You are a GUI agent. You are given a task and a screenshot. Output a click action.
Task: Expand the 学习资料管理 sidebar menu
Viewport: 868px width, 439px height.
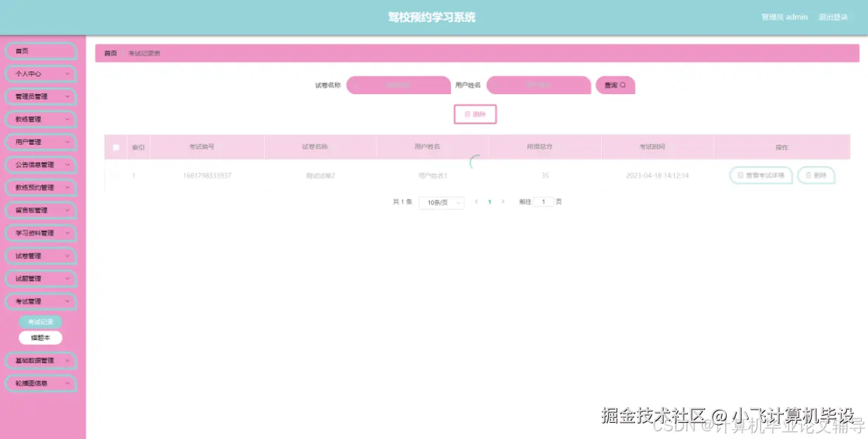(41, 233)
